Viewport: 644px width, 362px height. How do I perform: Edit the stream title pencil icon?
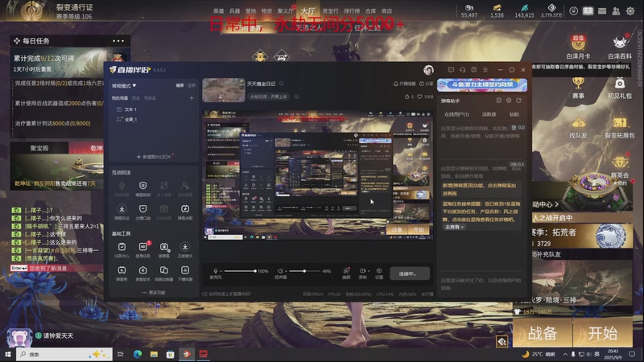pos(282,84)
